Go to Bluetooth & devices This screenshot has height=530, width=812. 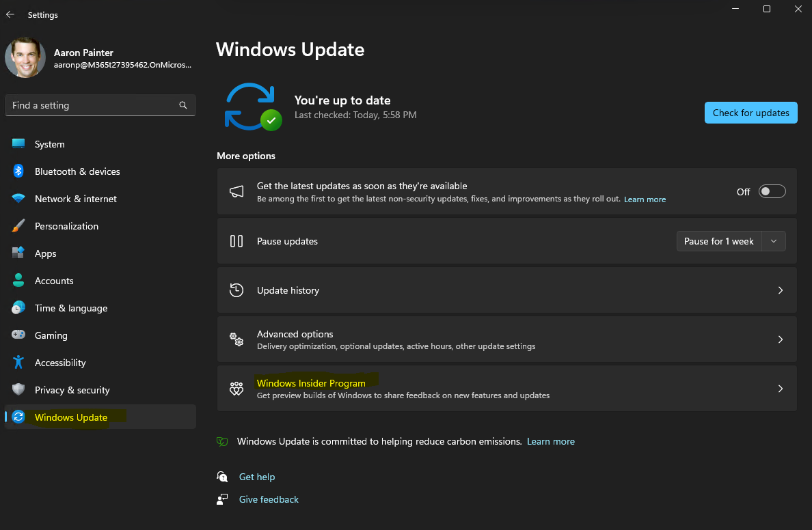[x=100, y=171]
